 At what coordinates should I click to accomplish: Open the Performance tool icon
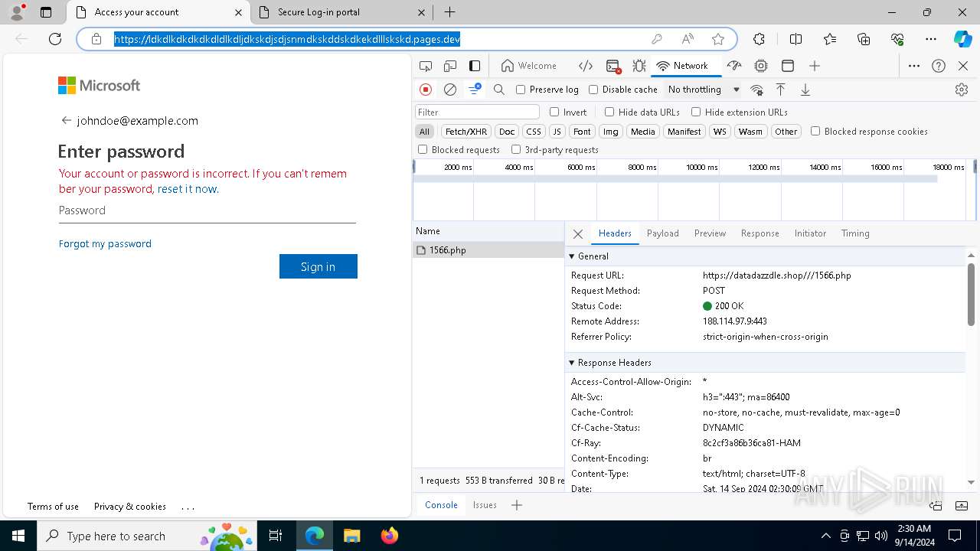(734, 66)
